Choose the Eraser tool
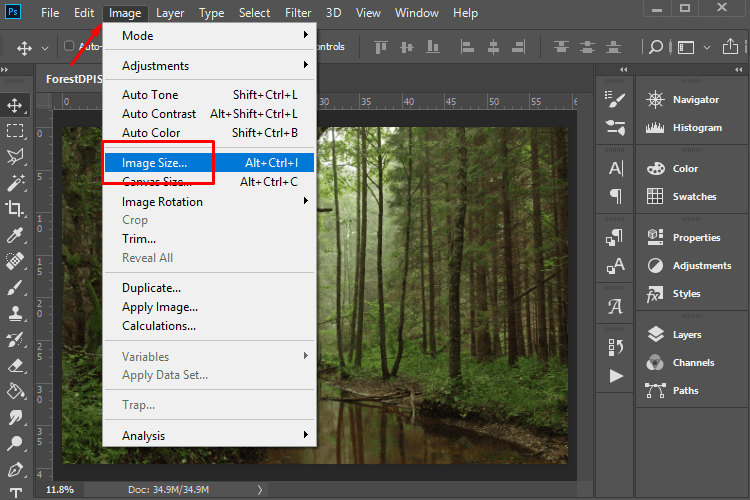 tap(15, 365)
